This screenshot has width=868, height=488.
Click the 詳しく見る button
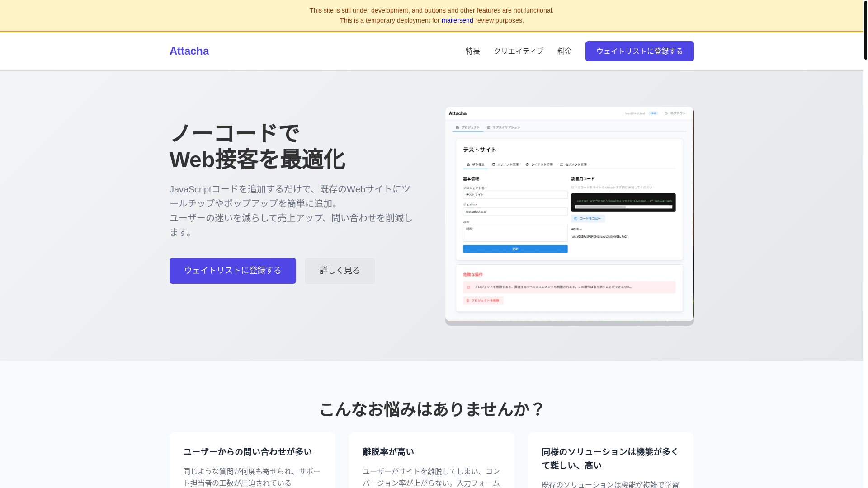click(340, 271)
